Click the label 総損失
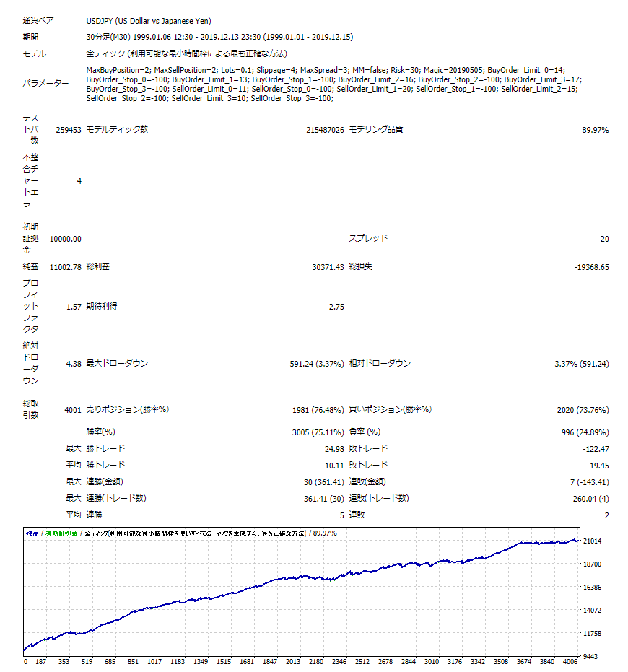This screenshot has width=628, height=672. tap(360, 266)
